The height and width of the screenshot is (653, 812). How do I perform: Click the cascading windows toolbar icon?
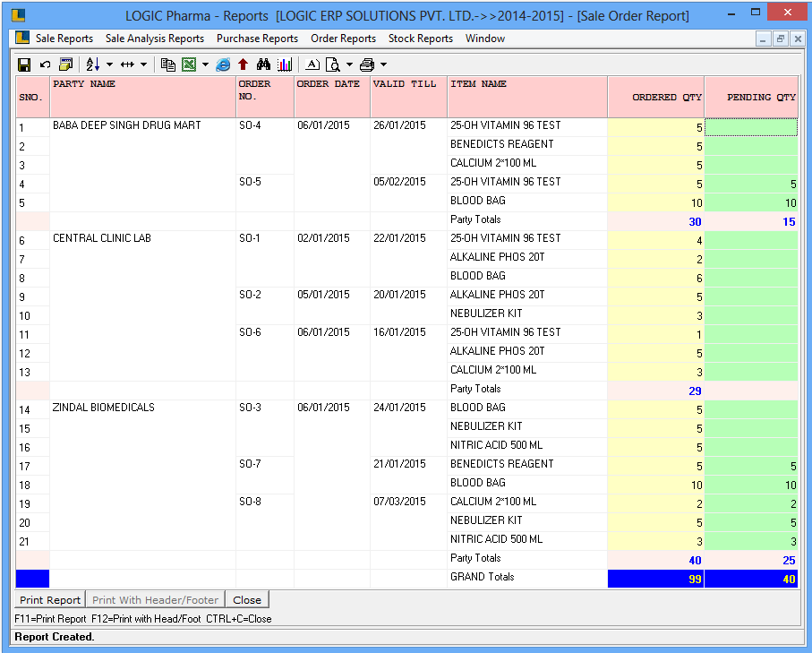[65, 64]
